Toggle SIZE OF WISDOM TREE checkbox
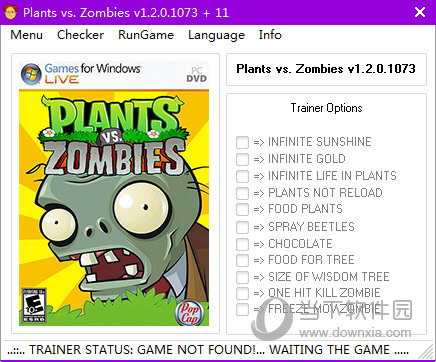436x362 pixels. click(x=242, y=277)
